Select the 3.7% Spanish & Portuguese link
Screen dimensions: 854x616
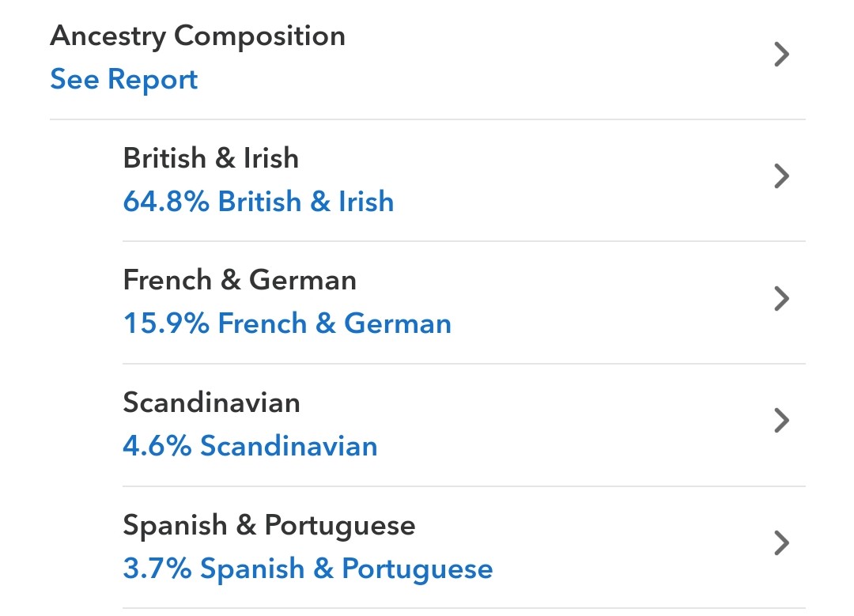coord(308,569)
